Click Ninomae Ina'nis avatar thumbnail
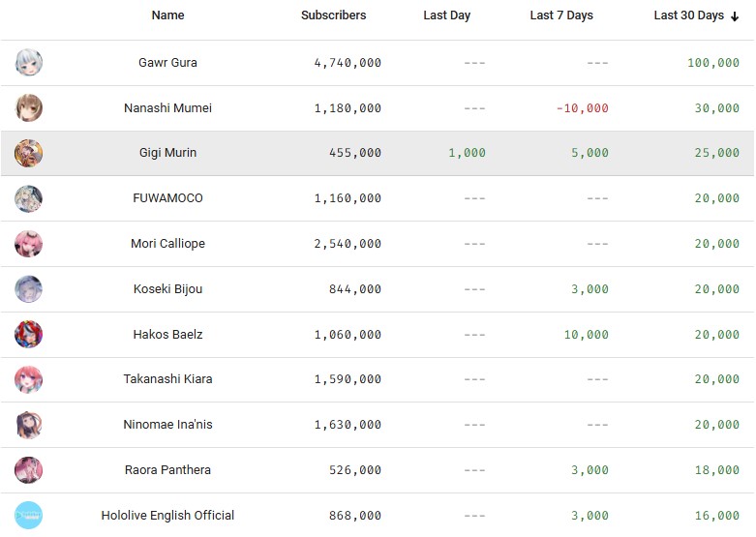The height and width of the screenshot is (537, 756). 29,425
